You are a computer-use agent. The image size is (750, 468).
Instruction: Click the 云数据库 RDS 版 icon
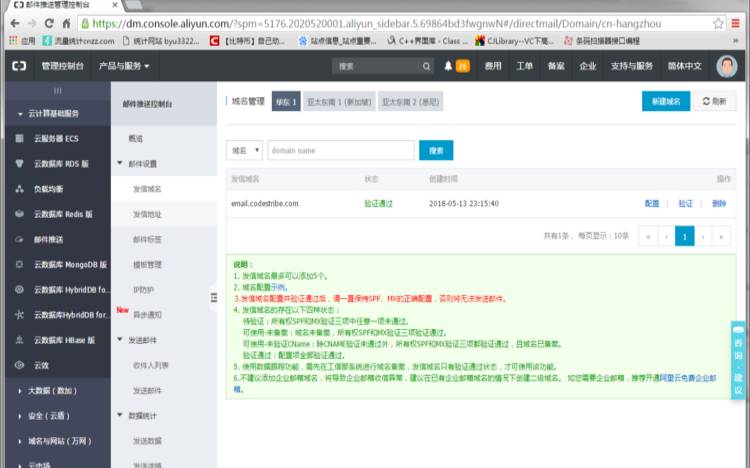[x=20, y=164]
